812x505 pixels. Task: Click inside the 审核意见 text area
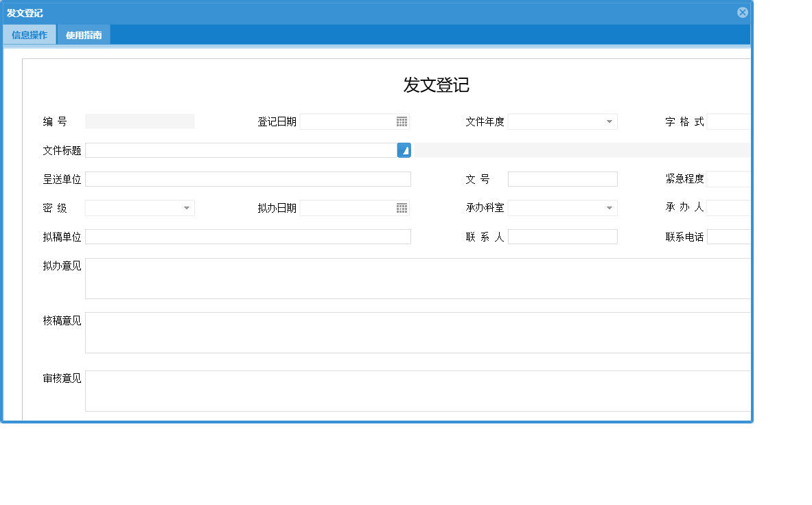(412, 389)
